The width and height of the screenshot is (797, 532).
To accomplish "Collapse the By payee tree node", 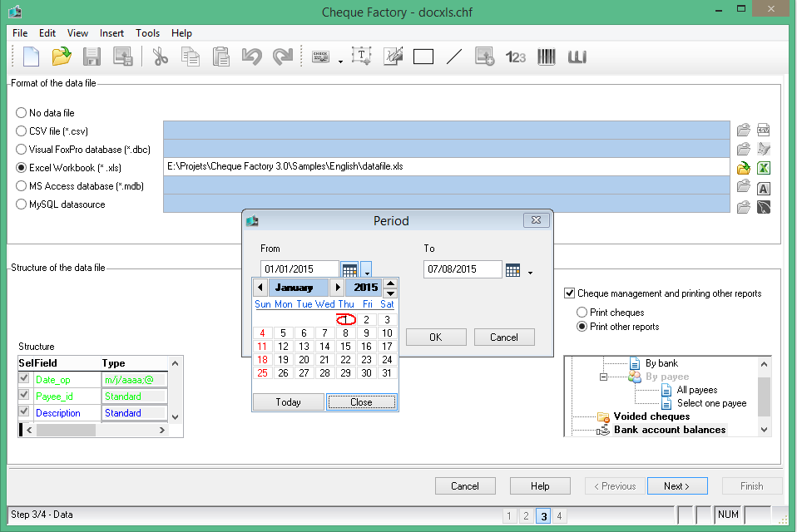I will point(603,377).
